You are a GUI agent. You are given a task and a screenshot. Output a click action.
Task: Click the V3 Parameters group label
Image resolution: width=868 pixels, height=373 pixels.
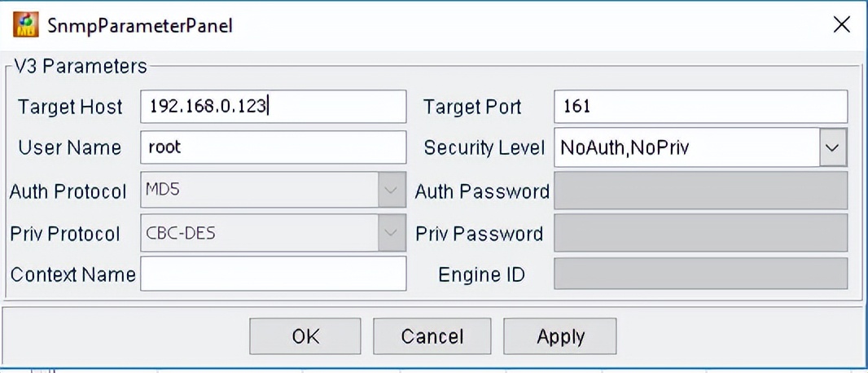80,66
